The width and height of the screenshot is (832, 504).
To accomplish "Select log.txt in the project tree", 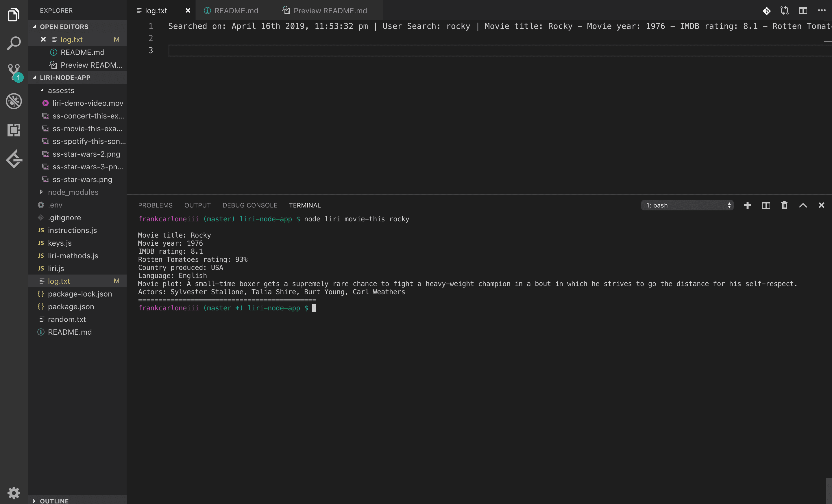I will pyautogui.click(x=78, y=281).
